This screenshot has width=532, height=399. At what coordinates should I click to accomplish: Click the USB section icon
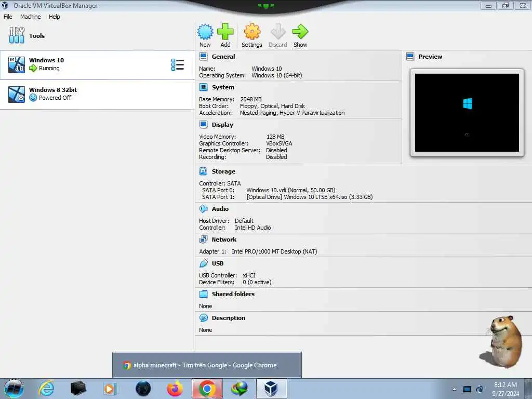(x=204, y=263)
